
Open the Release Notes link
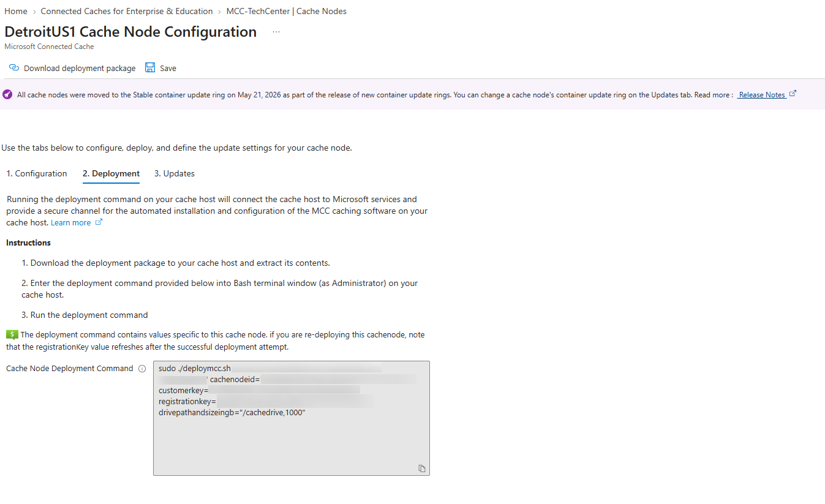(762, 95)
